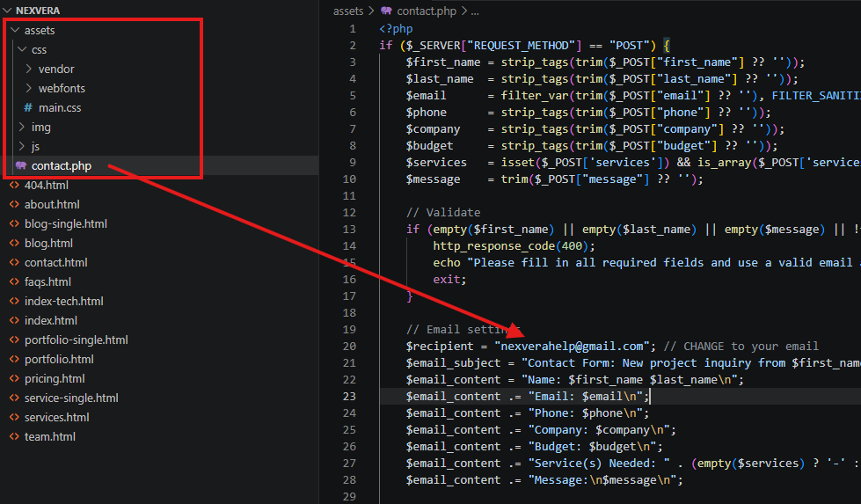Open contact.php in the explorer
861x504 pixels.
point(62,166)
